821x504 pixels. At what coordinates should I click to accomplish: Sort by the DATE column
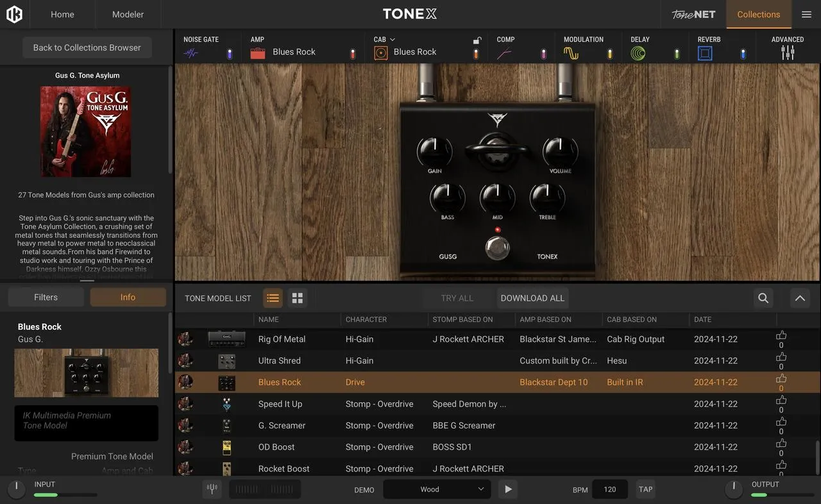702,319
